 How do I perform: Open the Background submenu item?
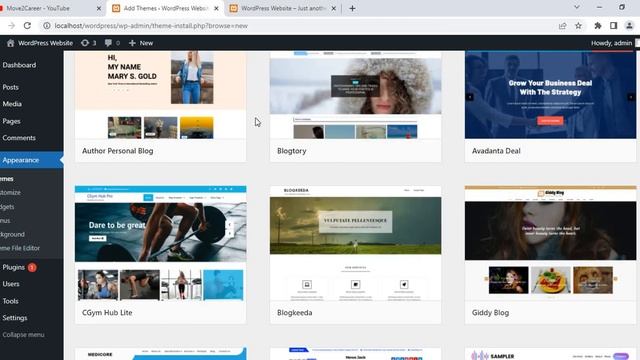(12, 234)
